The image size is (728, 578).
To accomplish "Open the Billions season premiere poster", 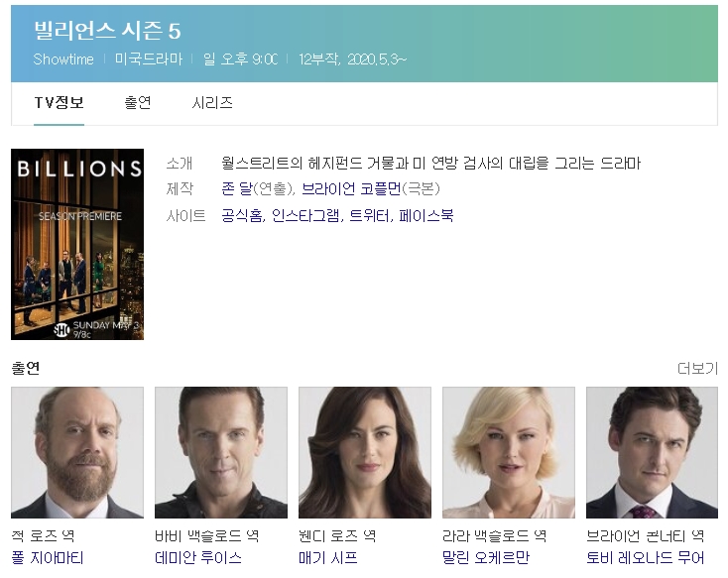I will 77,244.
